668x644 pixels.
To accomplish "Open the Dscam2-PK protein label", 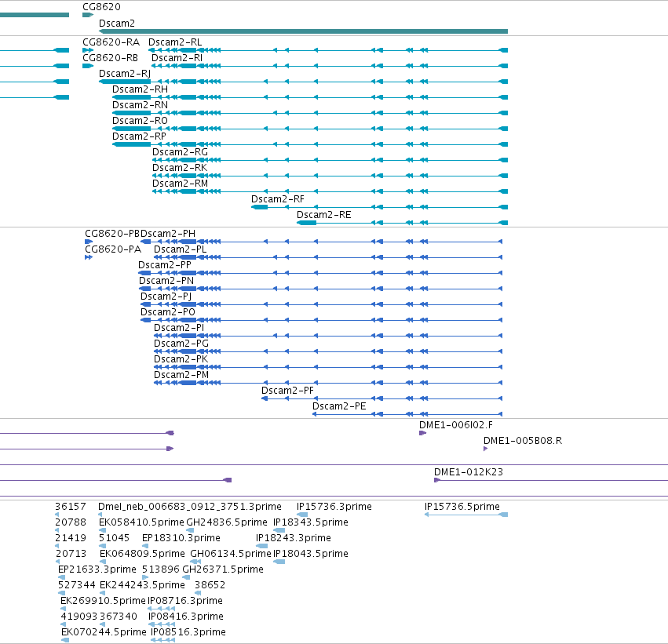I will point(181,360).
